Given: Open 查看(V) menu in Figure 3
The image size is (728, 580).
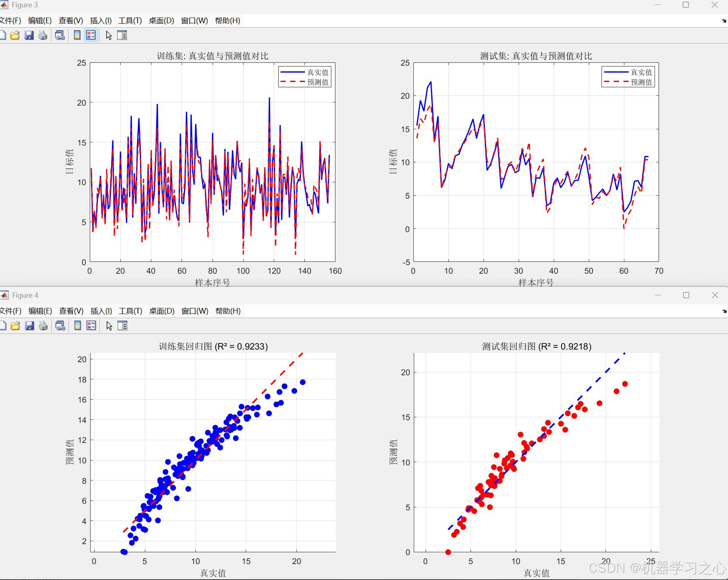Looking at the screenshot, I should pyautogui.click(x=71, y=21).
